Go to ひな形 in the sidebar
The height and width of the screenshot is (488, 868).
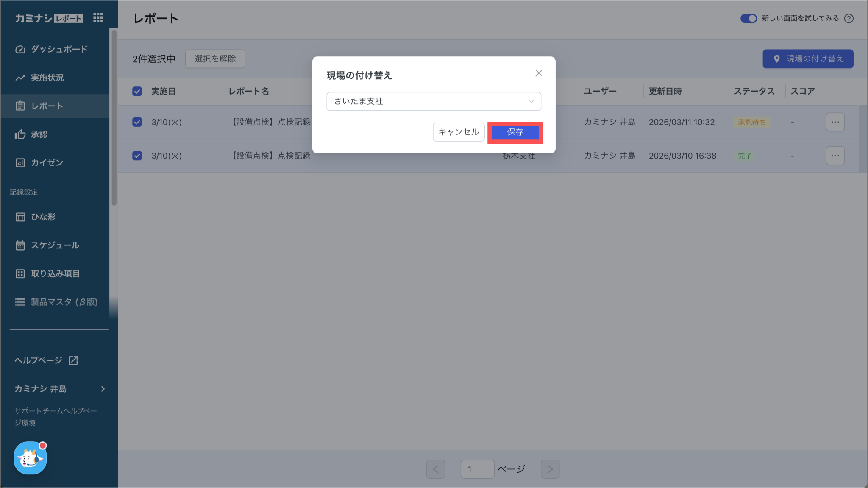pos(43,217)
